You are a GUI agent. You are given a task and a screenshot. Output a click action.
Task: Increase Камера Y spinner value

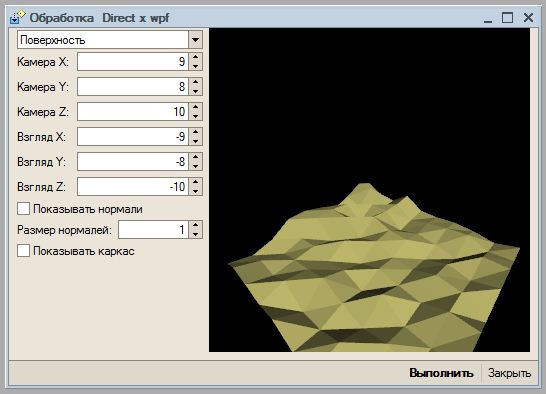pyautogui.click(x=195, y=83)
